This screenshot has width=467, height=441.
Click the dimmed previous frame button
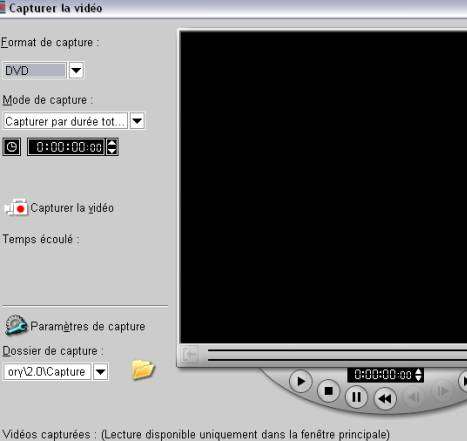[414, 397]
